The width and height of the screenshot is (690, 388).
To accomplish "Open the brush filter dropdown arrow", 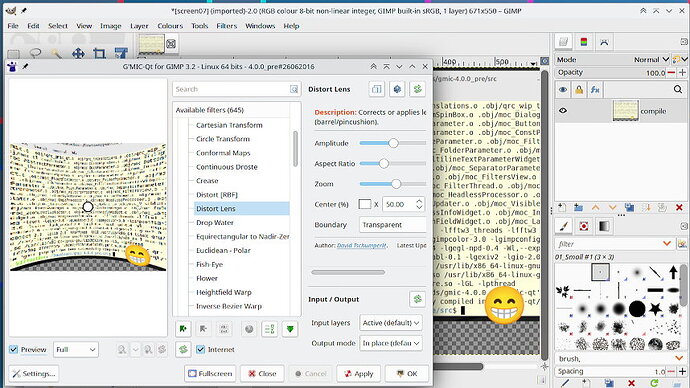I will coord(667,243).
